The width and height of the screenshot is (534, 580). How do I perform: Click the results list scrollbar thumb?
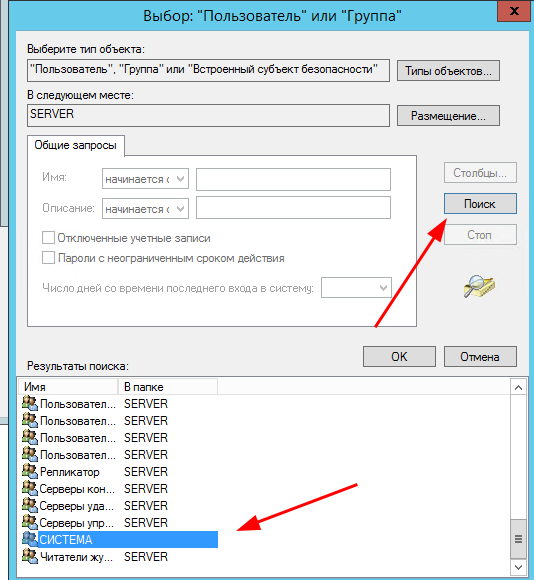(x=518, y=539)
